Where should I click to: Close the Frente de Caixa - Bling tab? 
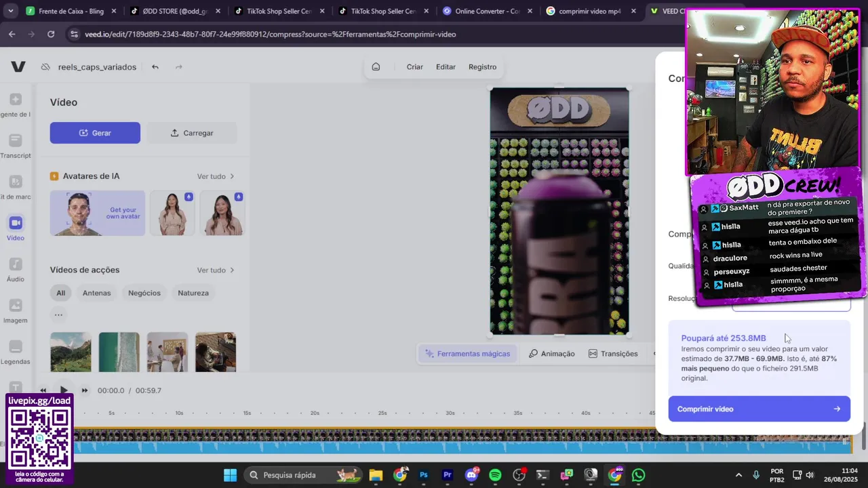pyautogui.click(x=113, y=12)
